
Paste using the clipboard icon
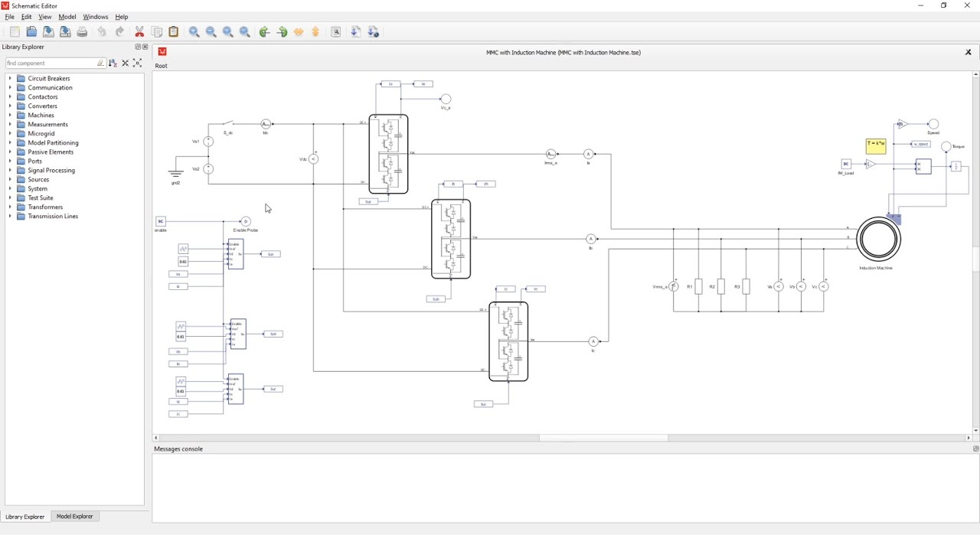(x=174, y=32)
